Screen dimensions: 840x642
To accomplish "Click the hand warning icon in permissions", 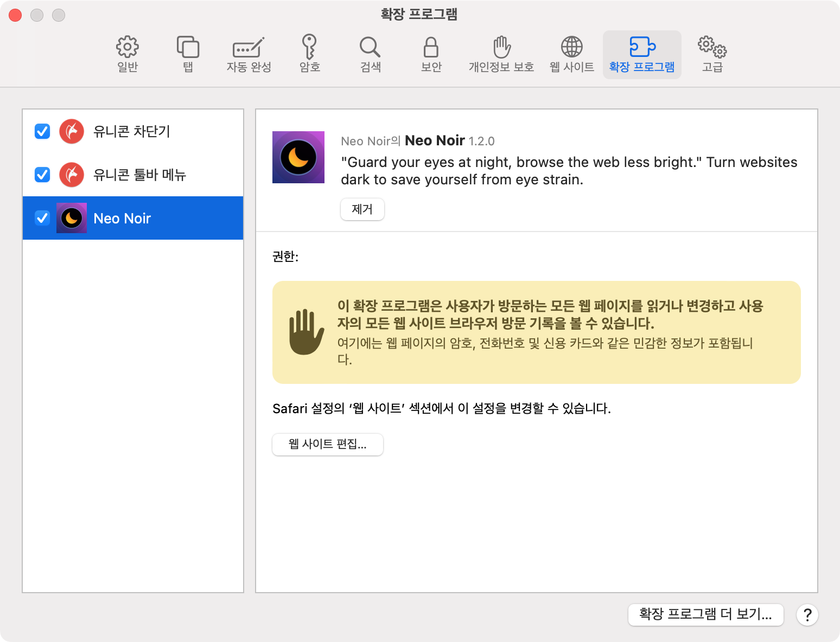I will tap(307, 332).
